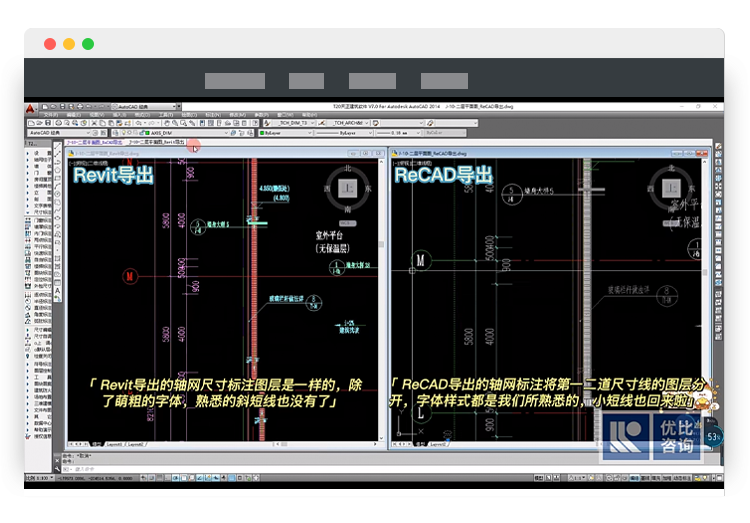Click ViewCube top face '上' in ReCAD导出 window
Screen dimensions: 750x523
(x=671, y=188)
